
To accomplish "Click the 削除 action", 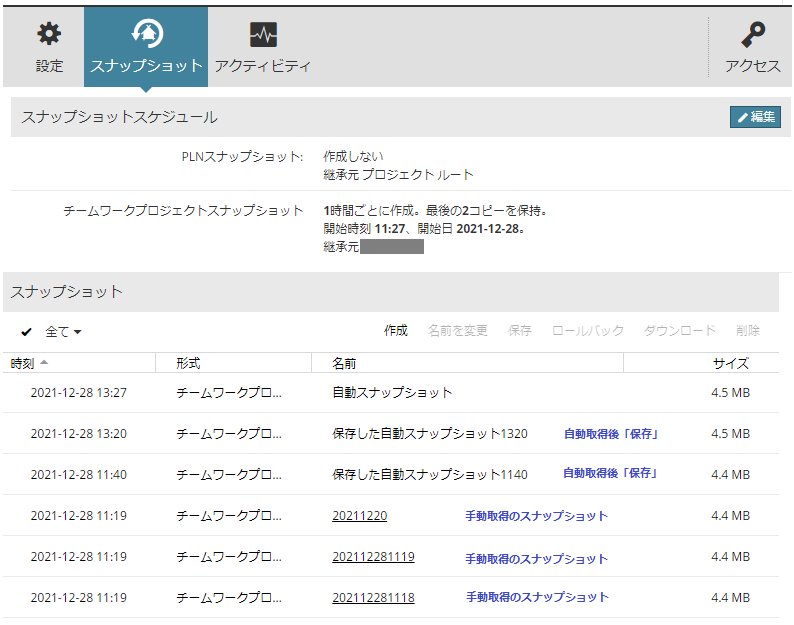I will click(x=748, y=331).
